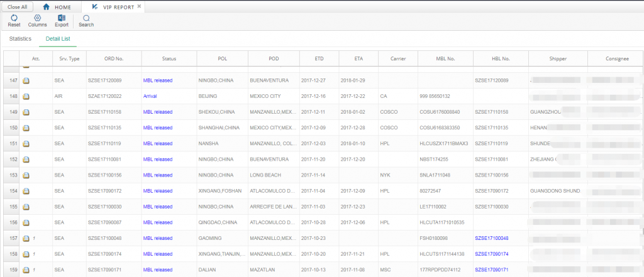Open the Search tool icon
The image size is (644, 277).
[x=86, y=18]
